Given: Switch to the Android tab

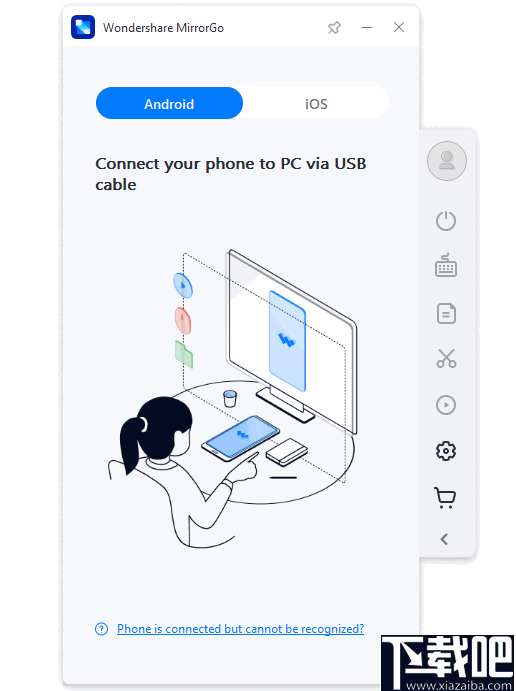Looking at the screenshot, I should pyautogui.click(x=169, y=103).
